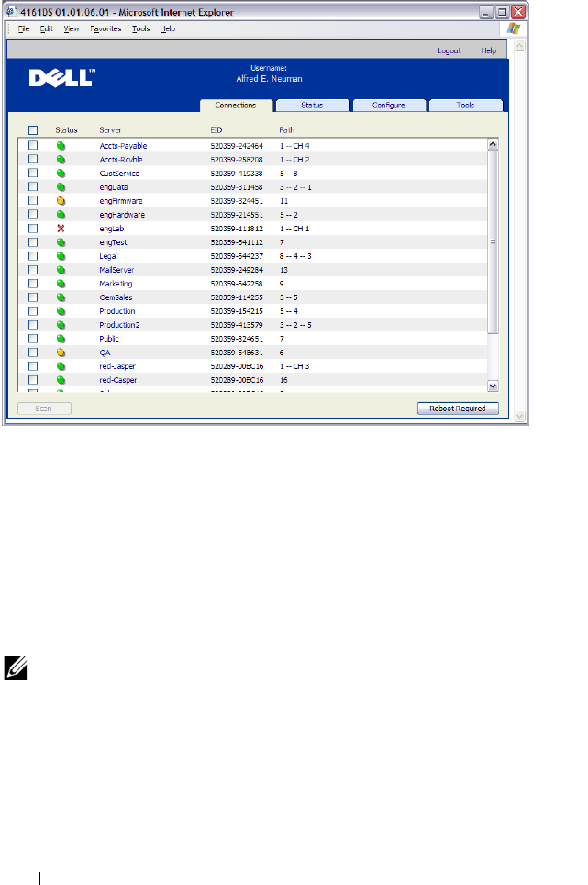This screenshot has height=885, width=588.
Task: Click the Windows flag logo in IE toolbar
Action: (x=513, y=28)
